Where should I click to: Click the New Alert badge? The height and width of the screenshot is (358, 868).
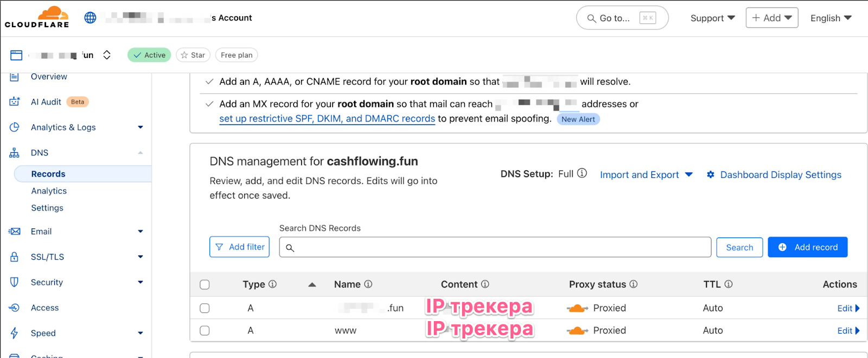click(x=578, y=119)
